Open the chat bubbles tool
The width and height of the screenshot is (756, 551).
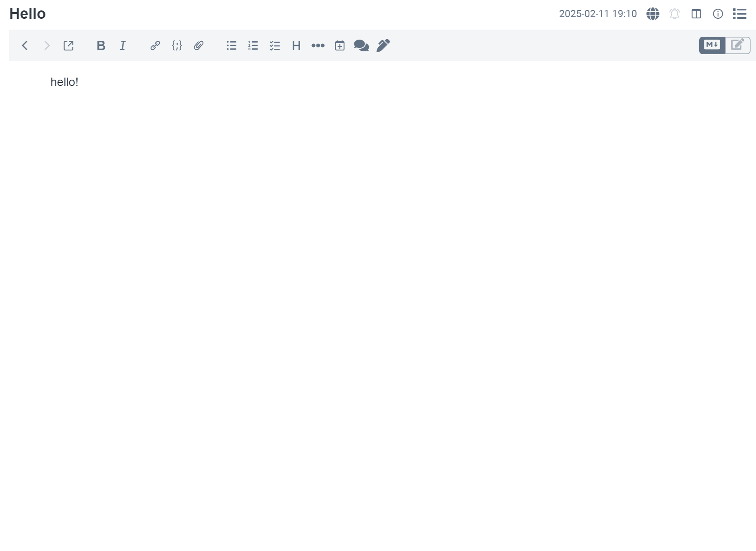coord(362,45)
